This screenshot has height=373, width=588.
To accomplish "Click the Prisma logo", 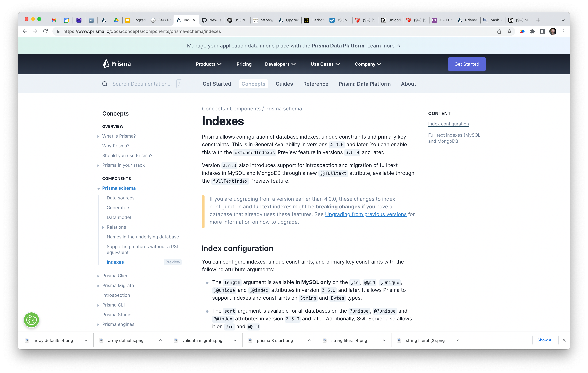I will click(x=117, y=64).
